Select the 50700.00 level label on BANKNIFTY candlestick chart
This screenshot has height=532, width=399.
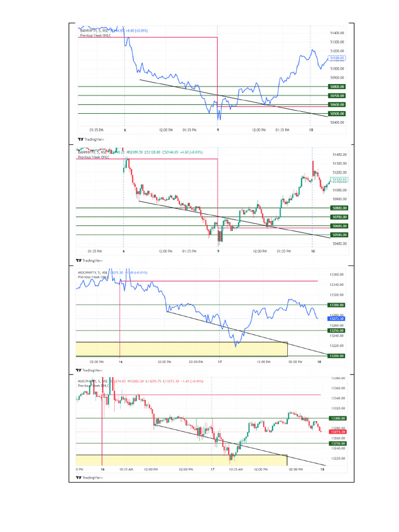339,217
